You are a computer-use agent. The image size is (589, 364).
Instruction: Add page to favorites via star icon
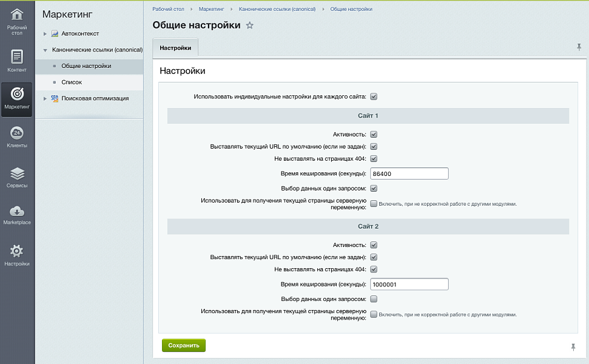coord(249,25)
